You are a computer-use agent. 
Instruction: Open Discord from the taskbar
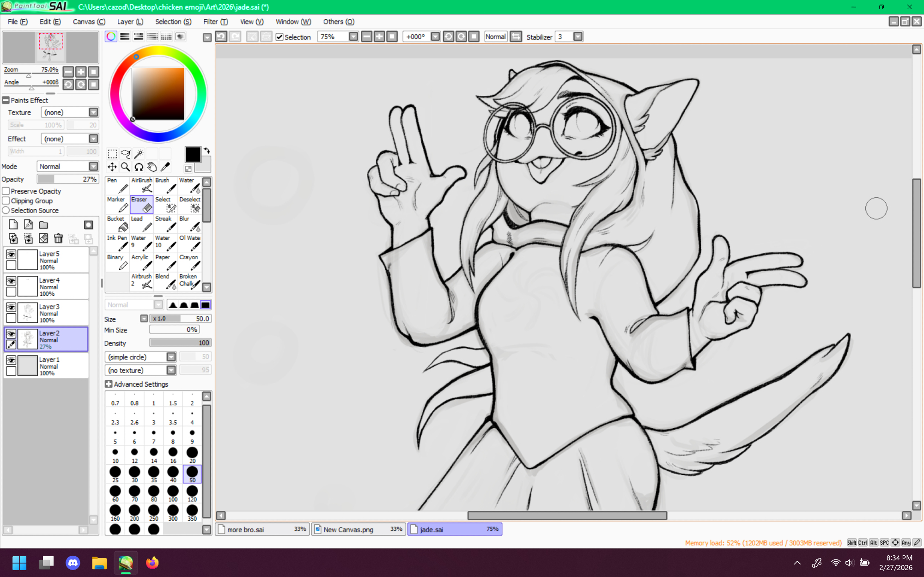coord(73,563)
